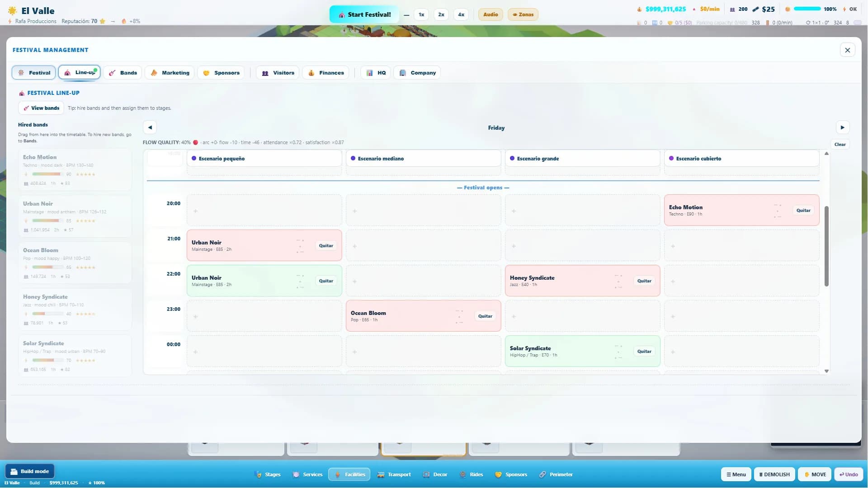Click the Start Festival button

tap(364, 14)
